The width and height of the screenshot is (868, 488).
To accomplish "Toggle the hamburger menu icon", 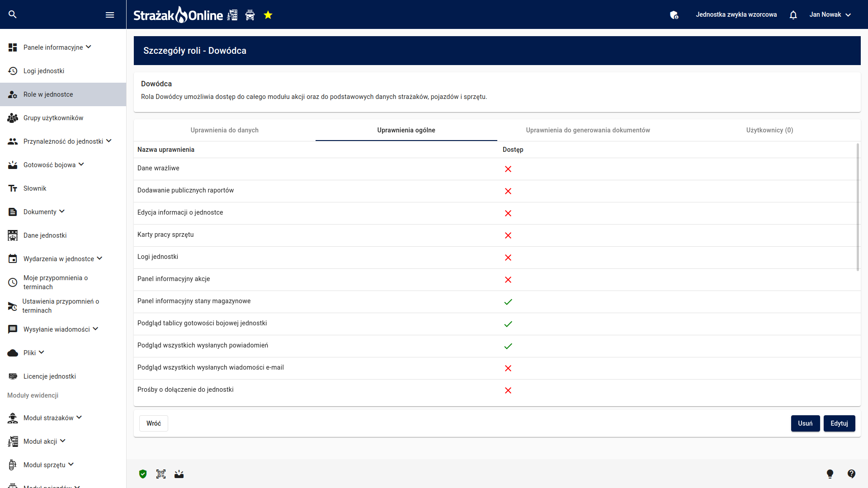I will [110, 15].
